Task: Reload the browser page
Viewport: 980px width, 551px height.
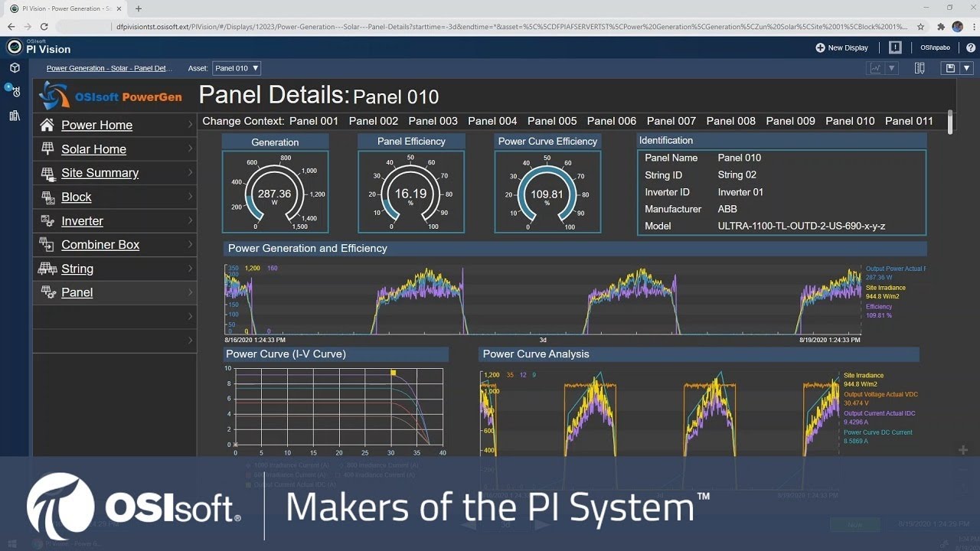Action: [x=44, y=26]
